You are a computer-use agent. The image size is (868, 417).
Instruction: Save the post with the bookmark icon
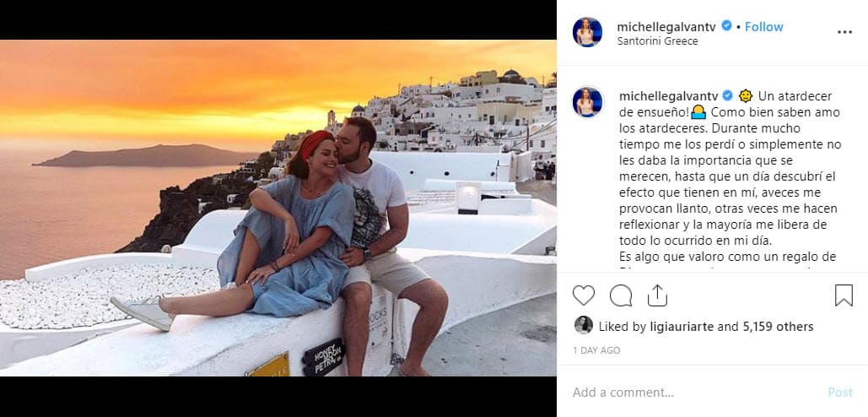tap(844, 295)
